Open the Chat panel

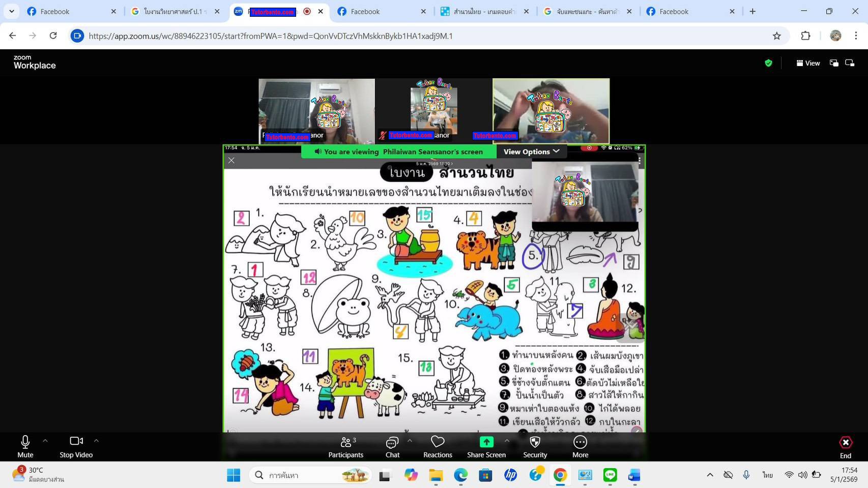point(392,446)
